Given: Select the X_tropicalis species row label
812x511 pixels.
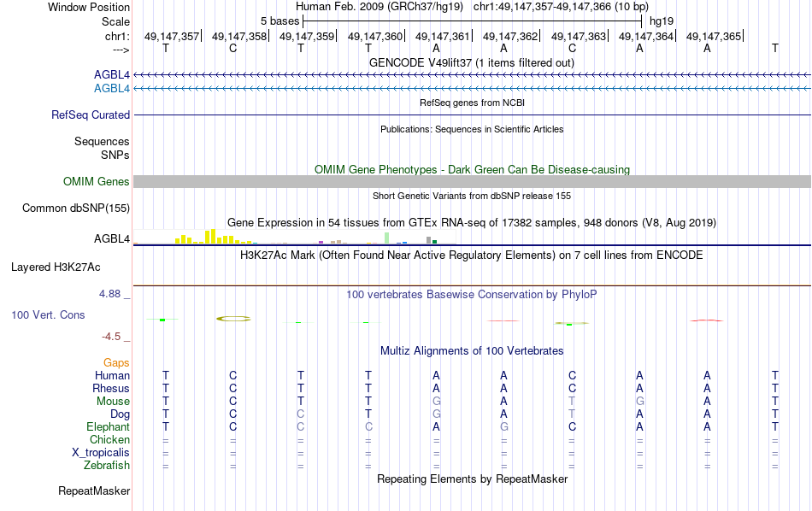Looking at the screenshot, I should coord(101,453).
